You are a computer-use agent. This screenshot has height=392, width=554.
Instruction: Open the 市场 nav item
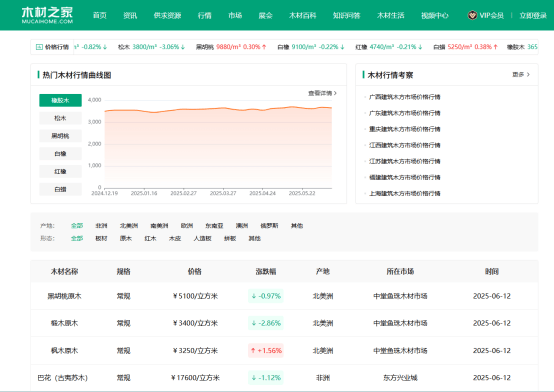pyautogui.click(x=235, y=16)
